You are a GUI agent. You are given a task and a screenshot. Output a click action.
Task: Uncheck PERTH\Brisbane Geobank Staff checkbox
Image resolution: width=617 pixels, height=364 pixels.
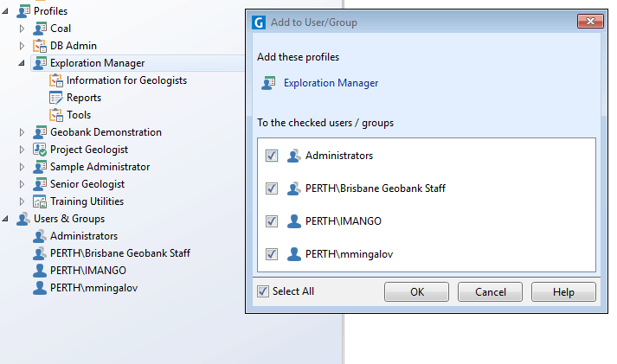pos(272,188)
